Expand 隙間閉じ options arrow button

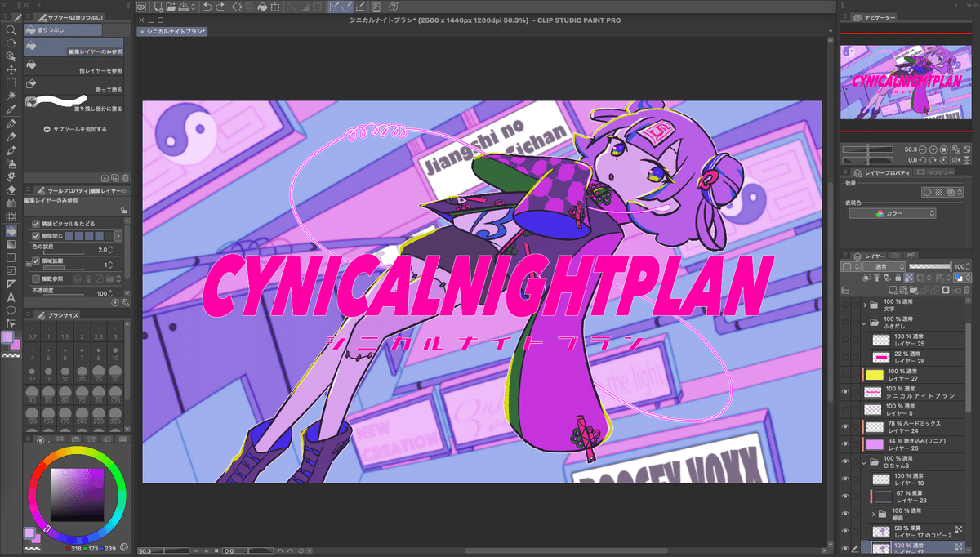click(118, 236)
